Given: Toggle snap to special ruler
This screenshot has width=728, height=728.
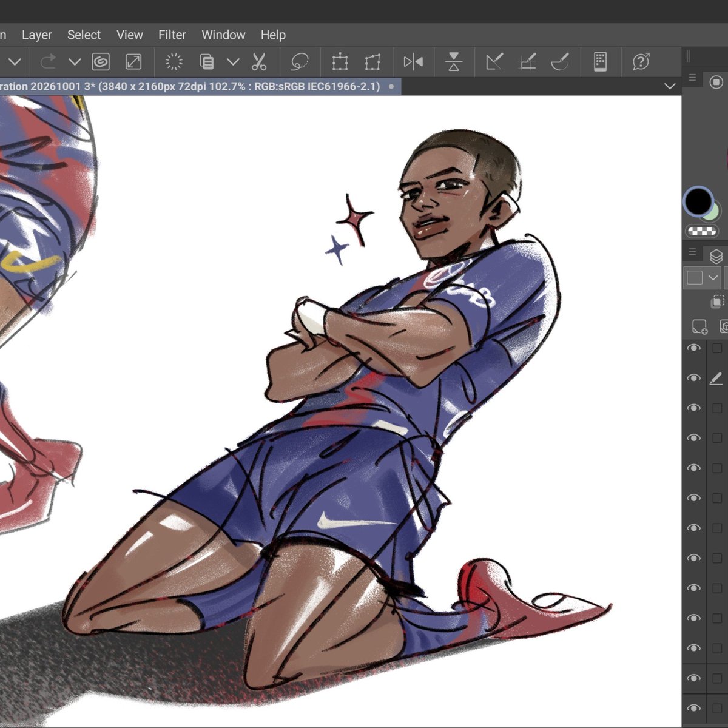Looking at the screenshot, I should (x=528, y=62).
